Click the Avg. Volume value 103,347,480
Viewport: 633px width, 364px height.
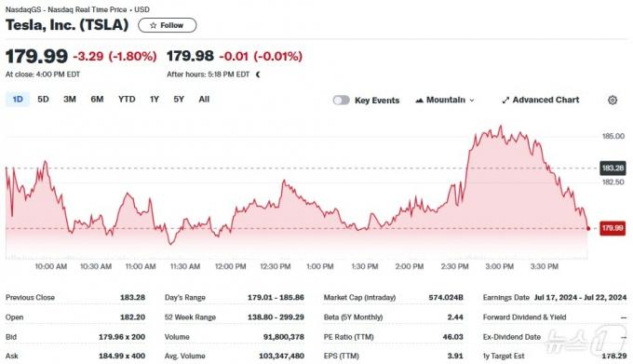[x=281, y=356]
